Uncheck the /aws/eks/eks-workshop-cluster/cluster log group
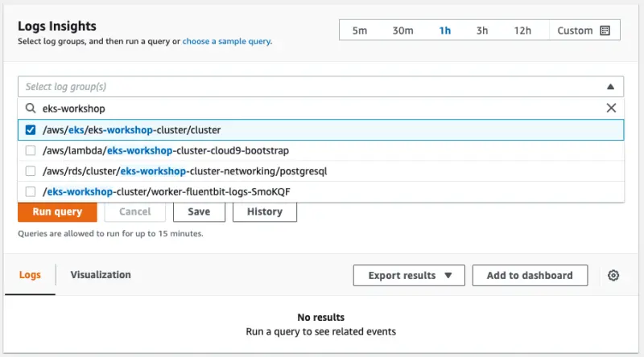This screenshot has width=644, height=357. click(x=31, y=129)
